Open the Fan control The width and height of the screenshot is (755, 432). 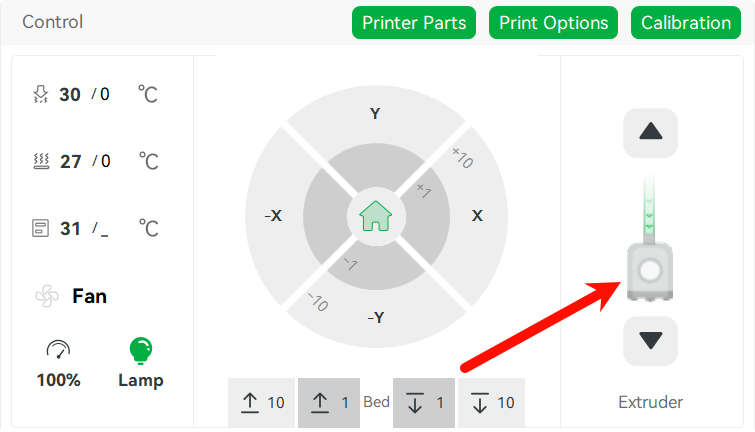[72, 296]
